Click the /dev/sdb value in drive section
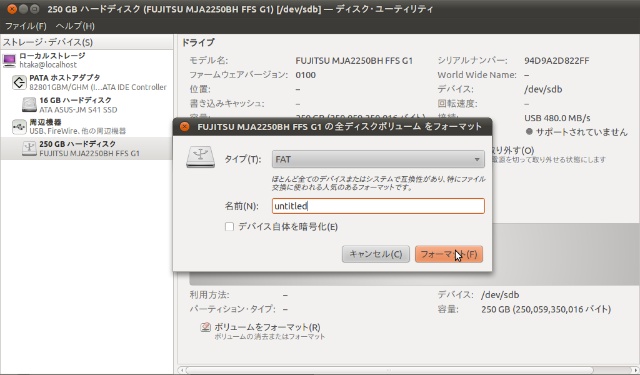 tap(543, 89)
